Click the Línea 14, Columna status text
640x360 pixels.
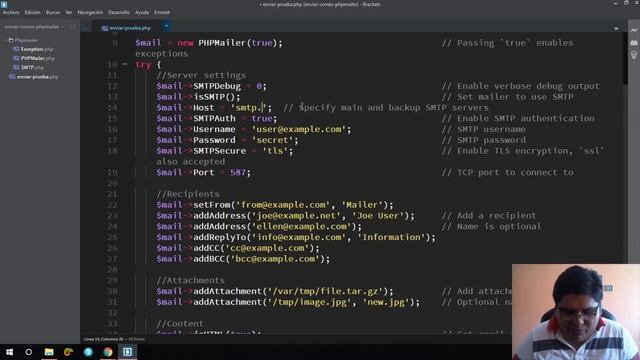[x=103, y=339]
